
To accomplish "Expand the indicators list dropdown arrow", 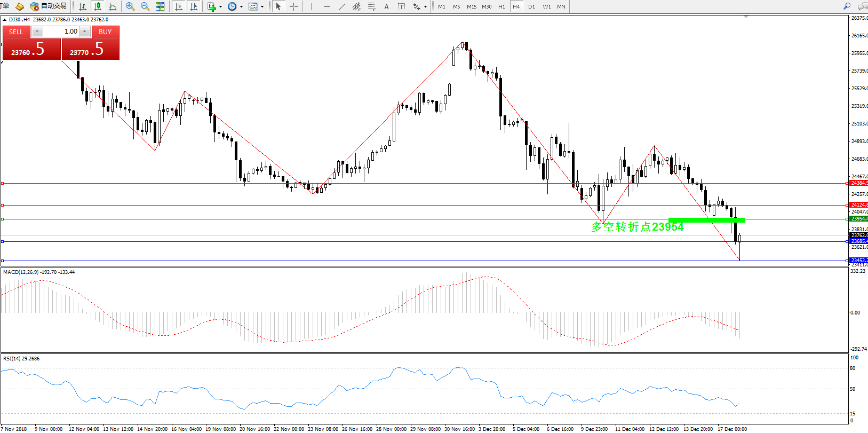I will (220, 7).
